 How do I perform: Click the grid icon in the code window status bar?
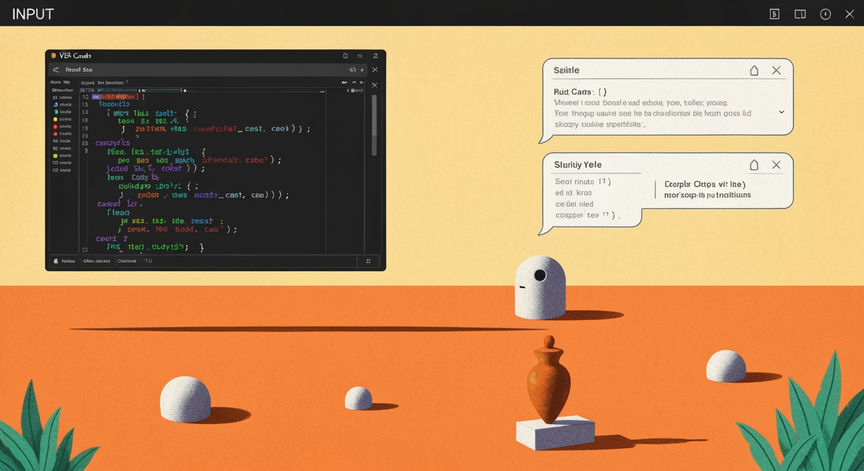tap(368, 261)
